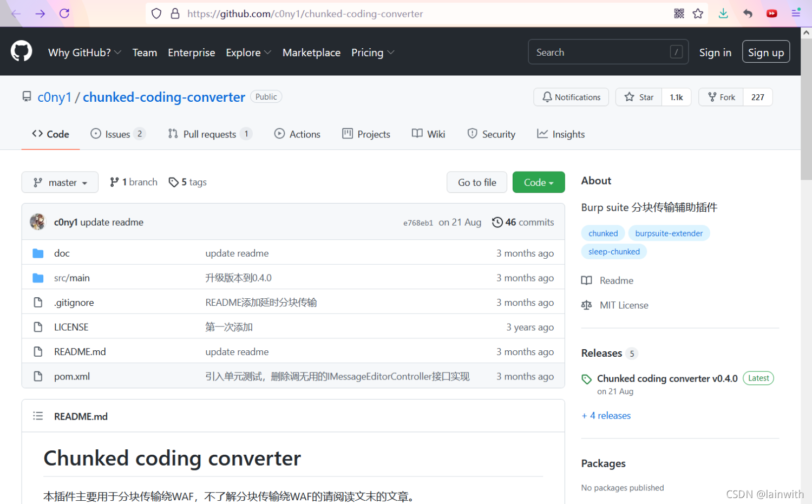
Task: Open the Insights tab
Action: point(561,134)
